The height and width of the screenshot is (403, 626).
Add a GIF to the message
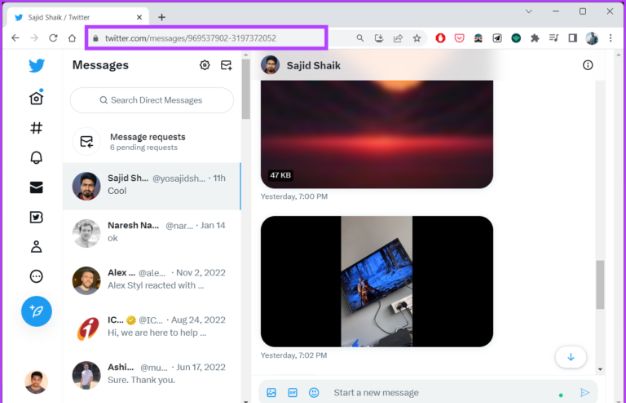[292, 392]
